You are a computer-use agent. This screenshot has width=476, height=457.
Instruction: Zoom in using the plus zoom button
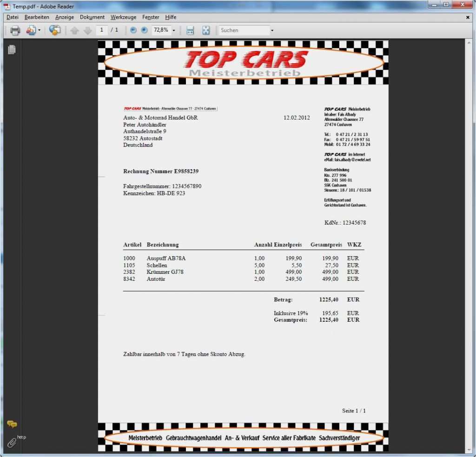point(143,30)
